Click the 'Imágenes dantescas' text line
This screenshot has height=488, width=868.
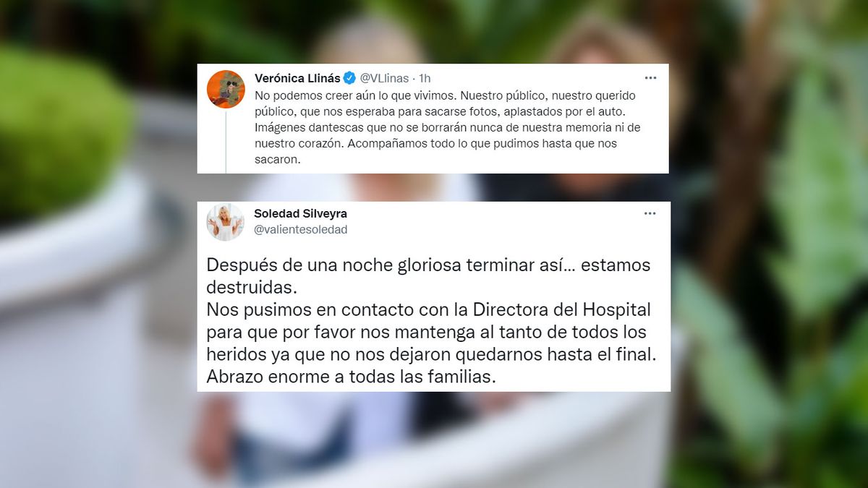[448, 128]
